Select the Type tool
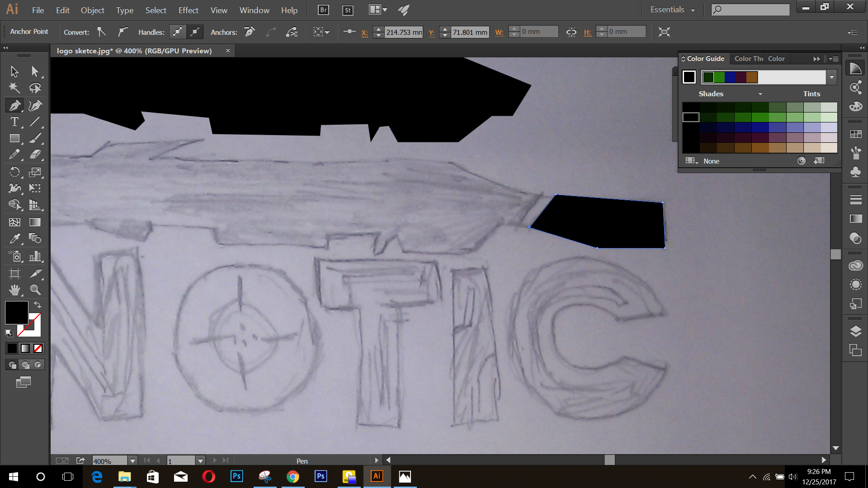This screenshot has width=868, height=488. [14, 122]
